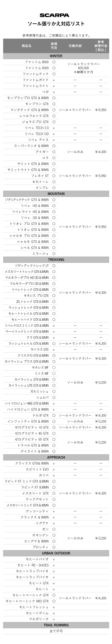
Task: Click the × mark in the ベガ row
Action: pos(54,92)
